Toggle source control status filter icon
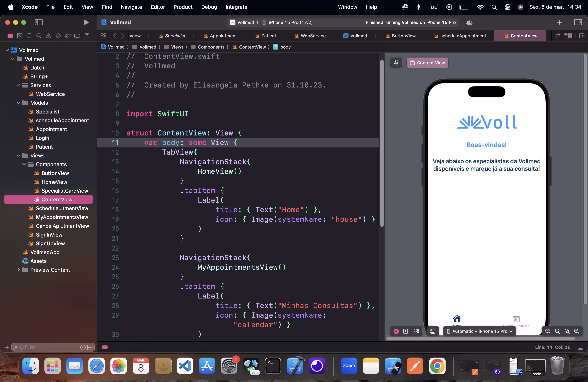This screenshot has height=382, width=588. coord(90,347)
